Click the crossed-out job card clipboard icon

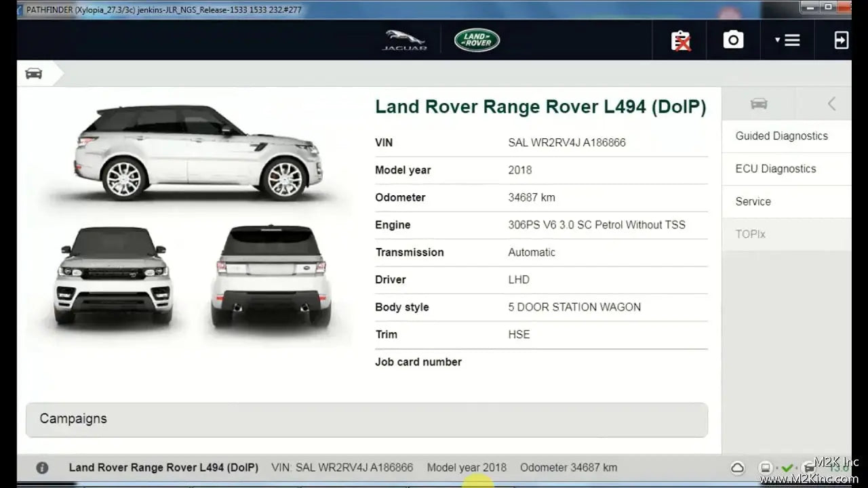(x=679, y=40)
